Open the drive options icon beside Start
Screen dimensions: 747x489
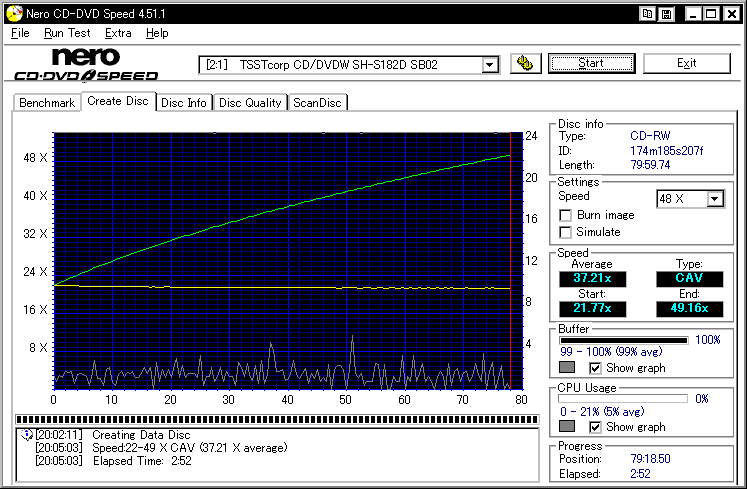(x=525, y=64)
